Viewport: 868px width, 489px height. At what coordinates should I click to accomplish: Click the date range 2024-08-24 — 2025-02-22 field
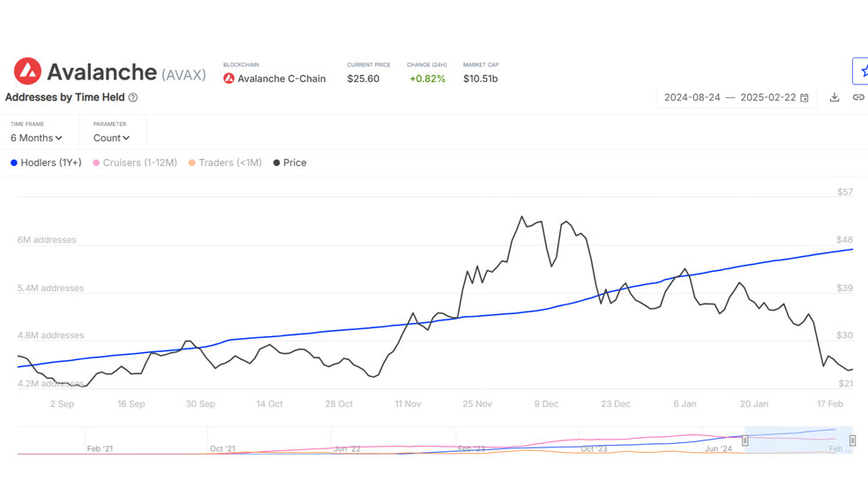[x=737, y=97]
